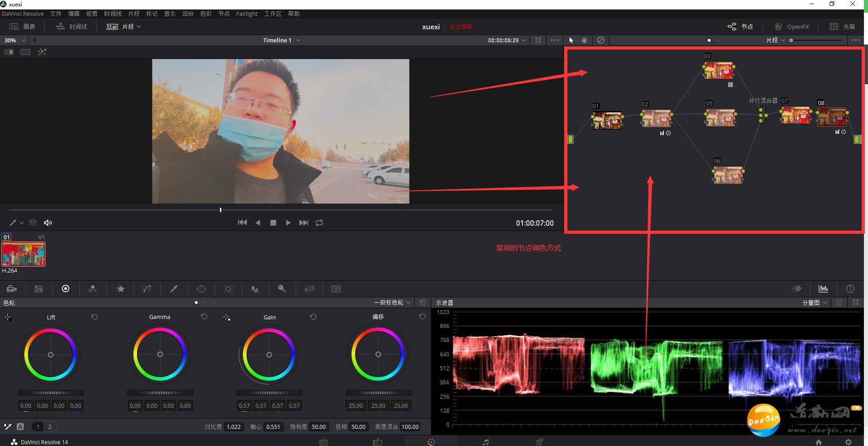Adjust the node editor zoom slider
The image size is (868, 446).
coord(816,40)
